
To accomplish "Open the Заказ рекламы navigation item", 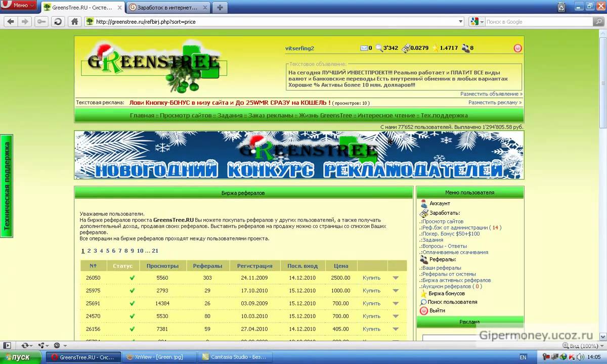I will 271,115.
